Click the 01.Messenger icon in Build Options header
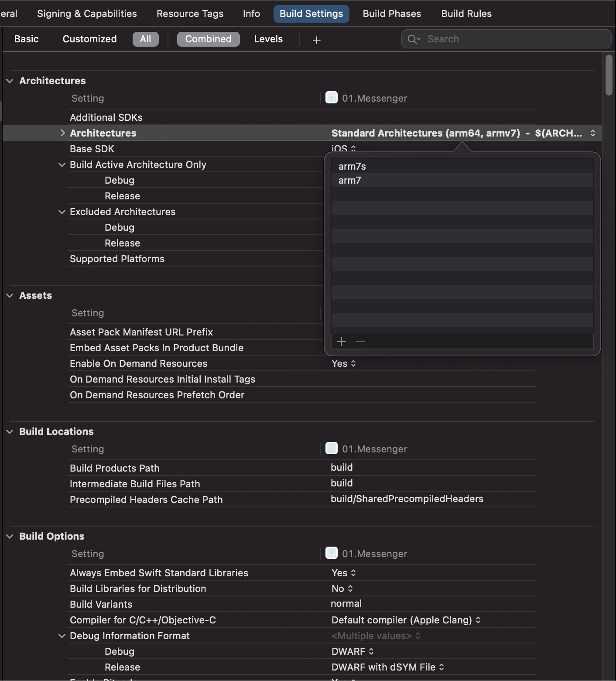This screenshot has width=616, height=681. 332,553
